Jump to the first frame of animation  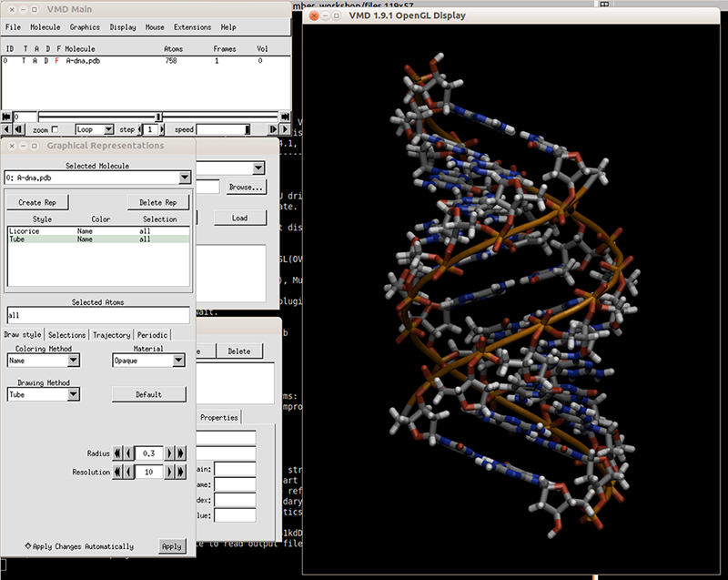(x=8, y=117)
